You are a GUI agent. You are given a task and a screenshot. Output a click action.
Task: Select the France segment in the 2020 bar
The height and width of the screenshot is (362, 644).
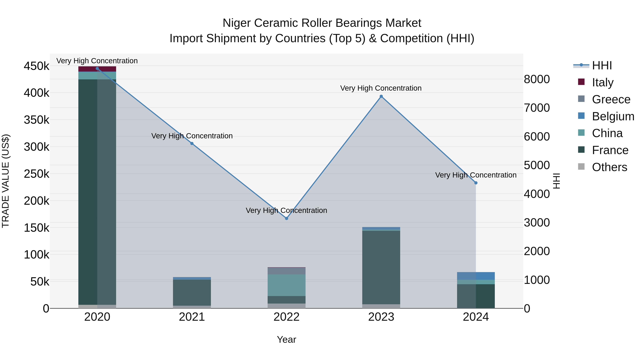pyautogui.click(x=97, y=192)
